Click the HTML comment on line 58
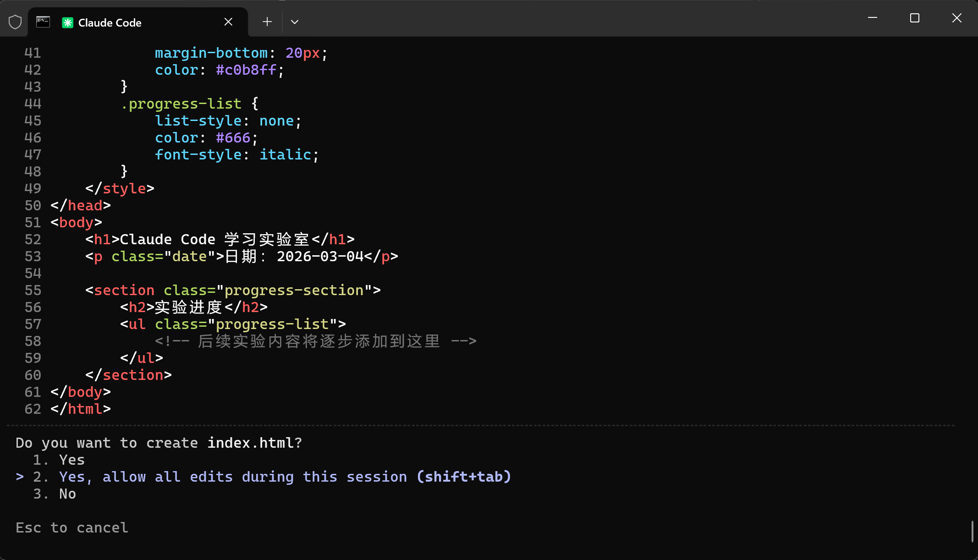 [x=316, y=341]
